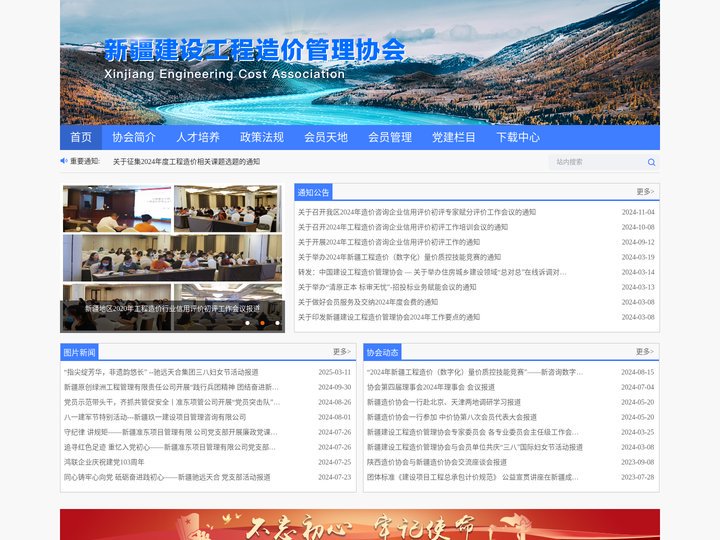
Task: Open 关于召开我区2024年造价咨询企业信用评价初评专家赋分评价工作会议的通知
Action: (417, 212)
